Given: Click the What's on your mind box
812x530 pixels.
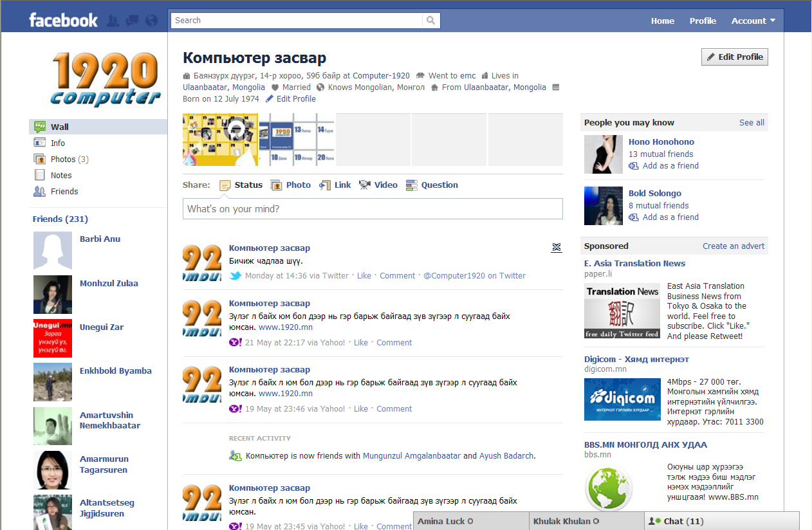Looking at the screenshot, I should click(x=373, y=209).
